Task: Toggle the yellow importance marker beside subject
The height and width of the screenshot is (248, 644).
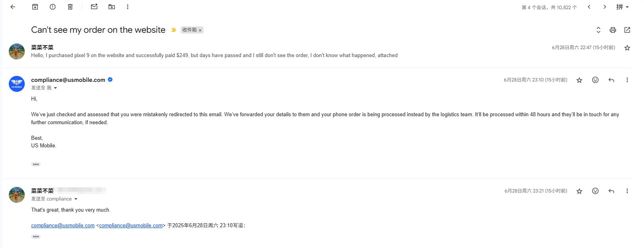Action: [x=174, y=30]
